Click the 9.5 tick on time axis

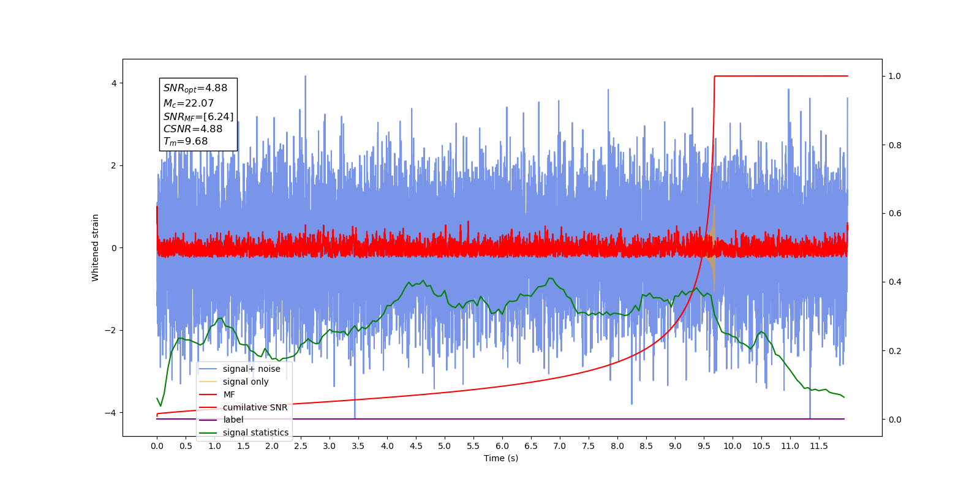click(704, 446)
